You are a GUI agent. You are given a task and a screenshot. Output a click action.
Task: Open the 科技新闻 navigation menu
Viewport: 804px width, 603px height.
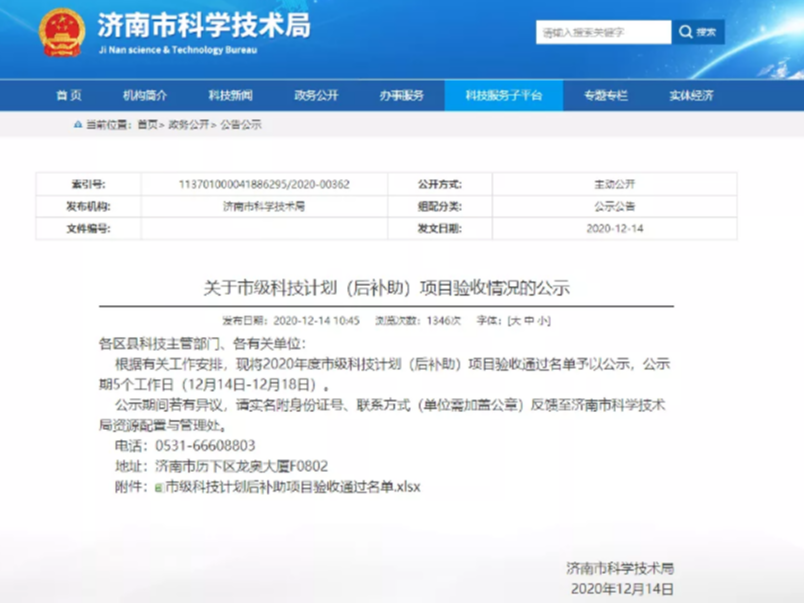[232, 94]
